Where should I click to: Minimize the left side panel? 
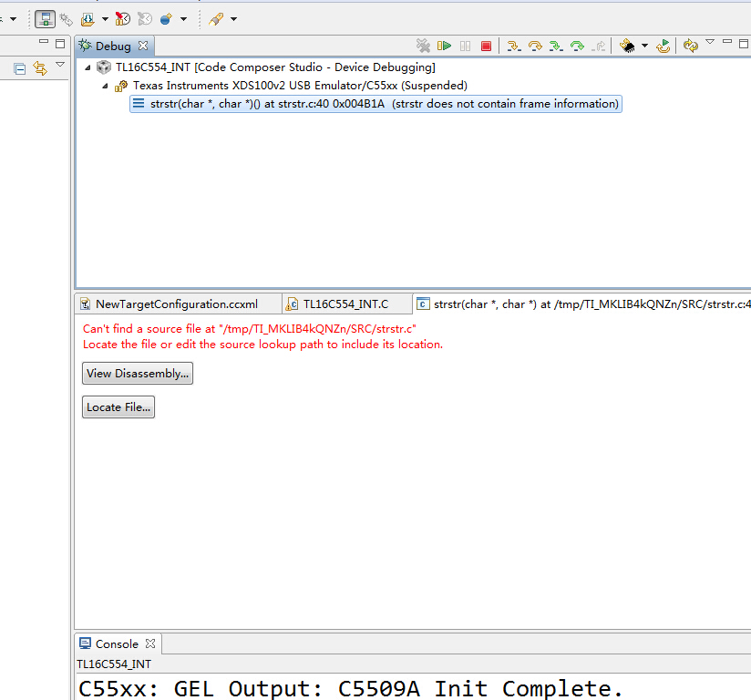point(44,42)
